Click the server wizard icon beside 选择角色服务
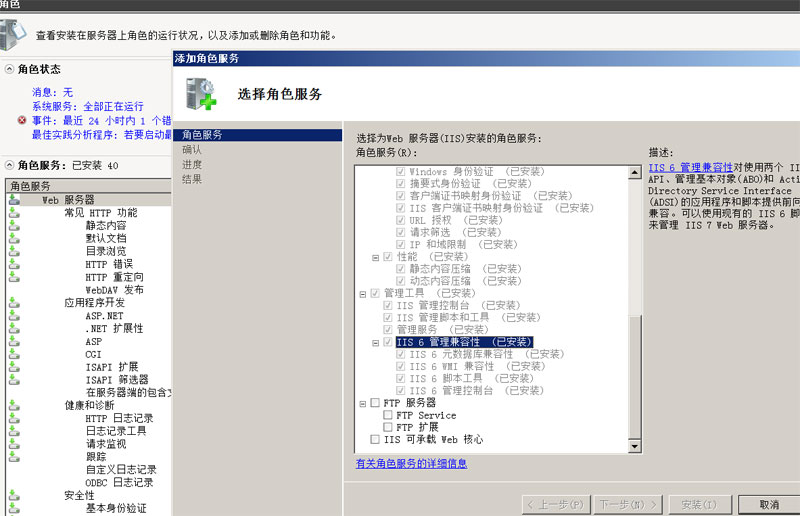This screenshot has width=800, height=516. [201, 94]
